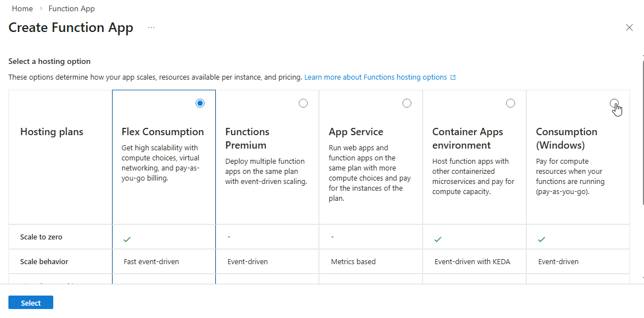Close the Create Function App pane

pyautogui.click(x=629, y=27)
